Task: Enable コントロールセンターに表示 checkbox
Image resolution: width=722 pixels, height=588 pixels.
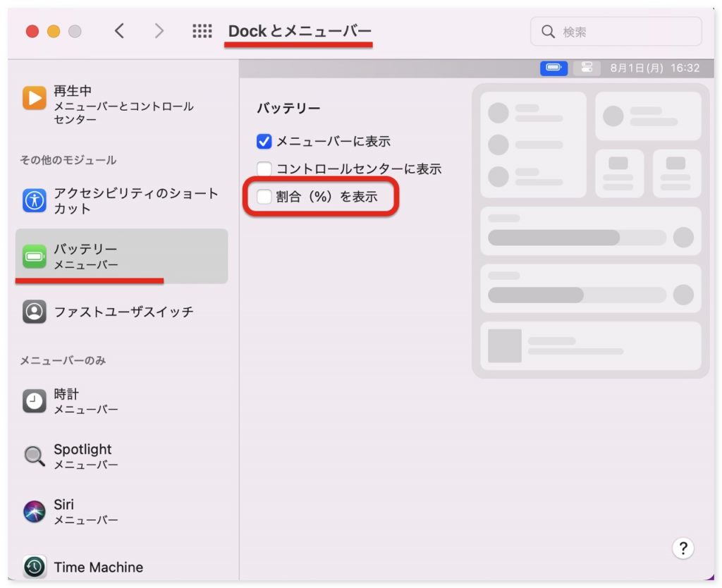Action: (264, 169)
